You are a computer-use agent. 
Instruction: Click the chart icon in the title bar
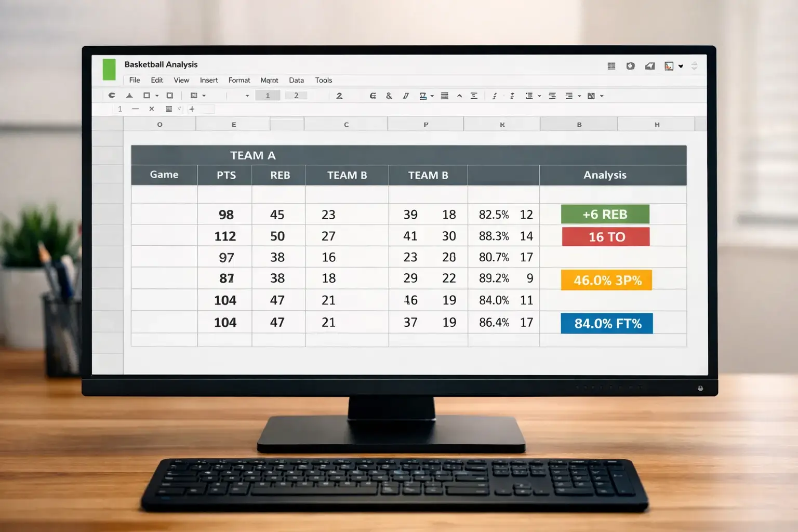click(x=669, y=66)
